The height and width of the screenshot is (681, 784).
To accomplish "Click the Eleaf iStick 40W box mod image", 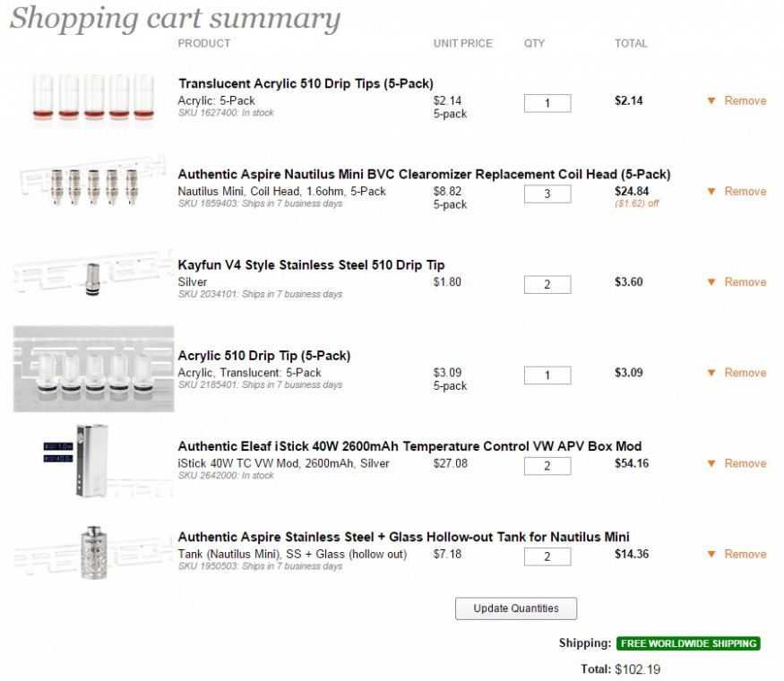I will tap(93, 459).
